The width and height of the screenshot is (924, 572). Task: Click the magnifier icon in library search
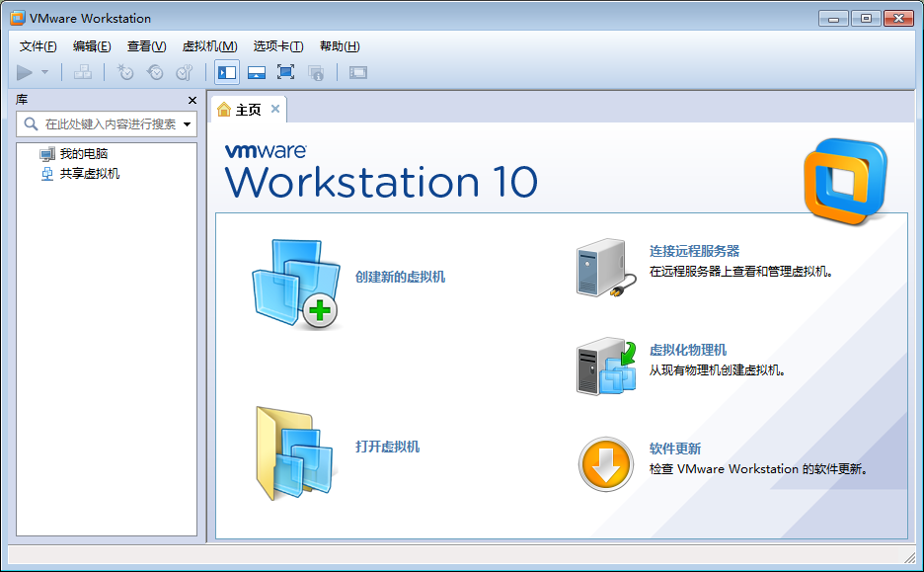point(31,123)
